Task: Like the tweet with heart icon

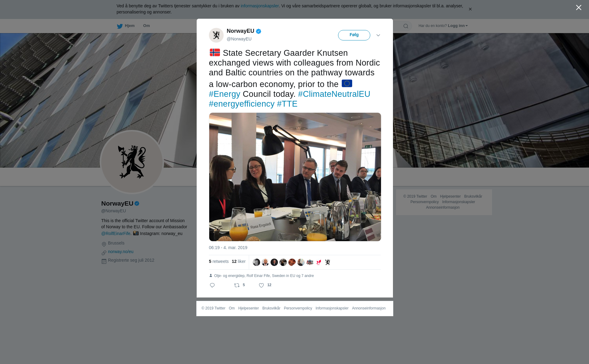Action: 261,285
